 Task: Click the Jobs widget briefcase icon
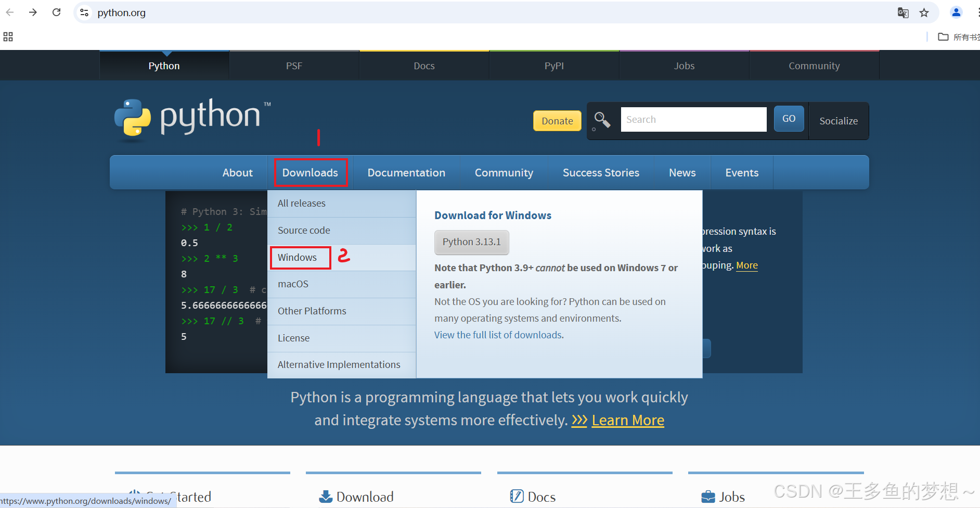tap(708, 497)
